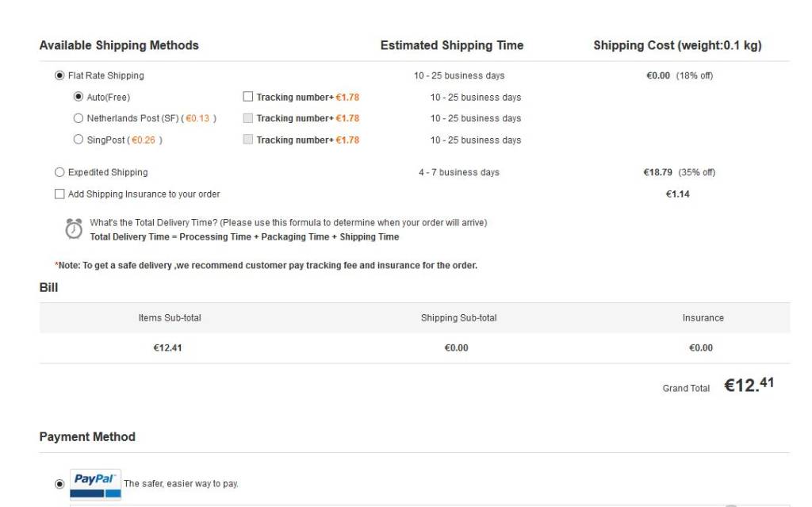Click the Items Sub-total value €12.41
This screenshot has width=812, height=507.
coord(167,348)
